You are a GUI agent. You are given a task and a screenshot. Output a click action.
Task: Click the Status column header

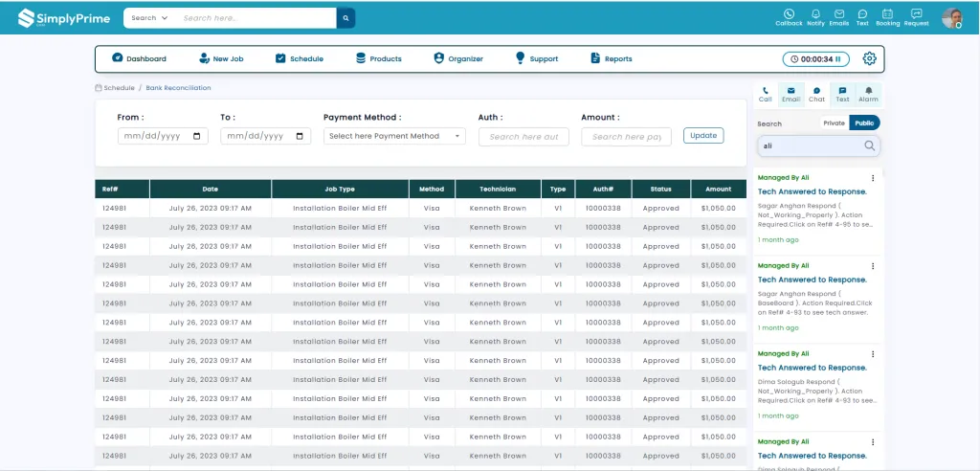(660, 189)
